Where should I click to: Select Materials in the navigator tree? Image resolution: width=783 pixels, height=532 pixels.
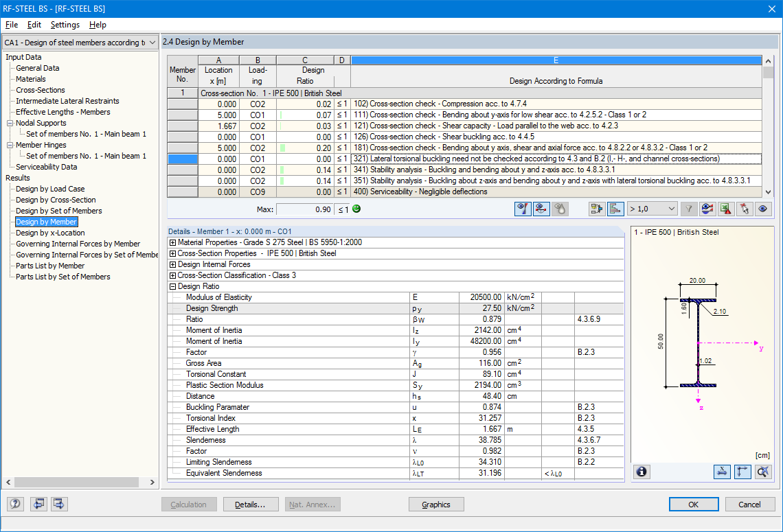click(30, 79)
